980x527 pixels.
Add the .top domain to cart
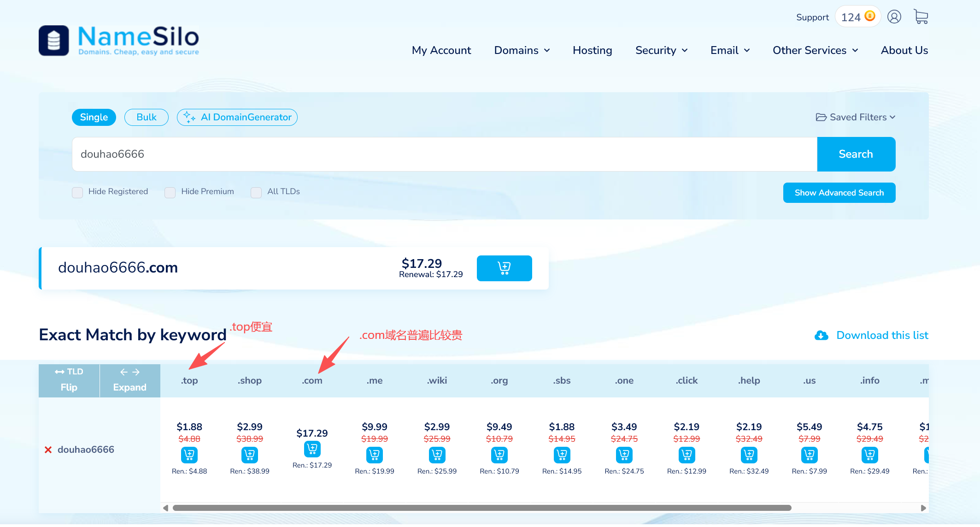pyautogui.click(x=189, y=455)
